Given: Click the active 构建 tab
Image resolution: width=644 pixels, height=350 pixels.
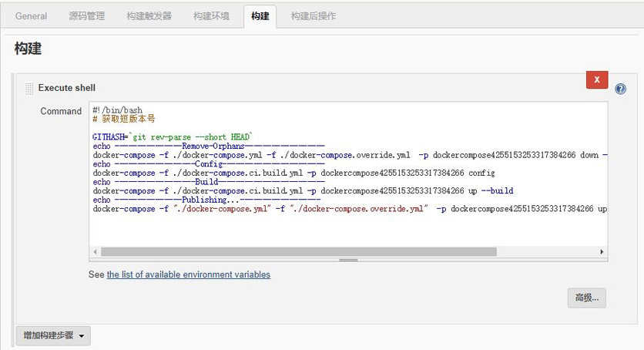Looking at the screenshot, I should tap(260, 16).
